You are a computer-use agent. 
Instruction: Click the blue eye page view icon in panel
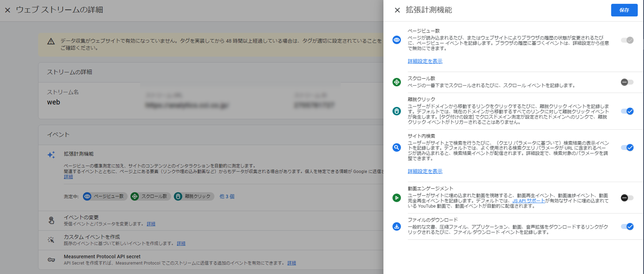pos(397,40)
